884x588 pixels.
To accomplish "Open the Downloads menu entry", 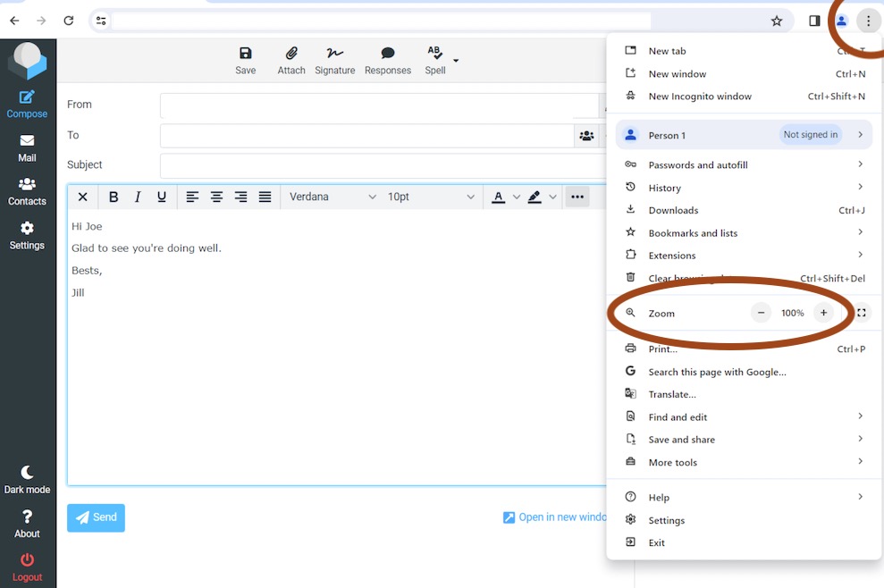I will (x=673, y=210).
